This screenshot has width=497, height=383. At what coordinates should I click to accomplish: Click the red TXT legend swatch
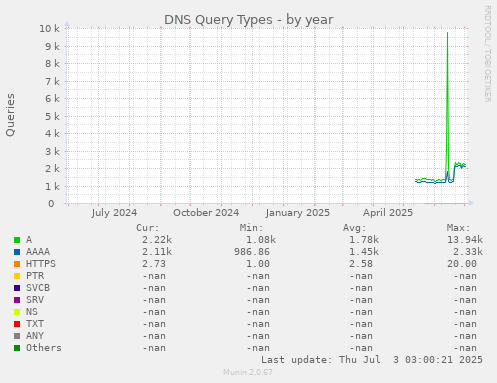coord(17,324)
